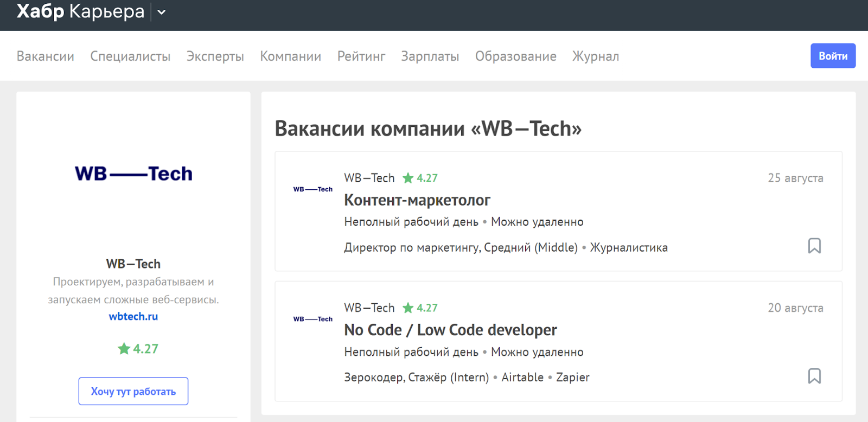Open the No Code / Low Code developer vacancy
The height and width of the screenshot is (422, 868).
pos(451,330)
